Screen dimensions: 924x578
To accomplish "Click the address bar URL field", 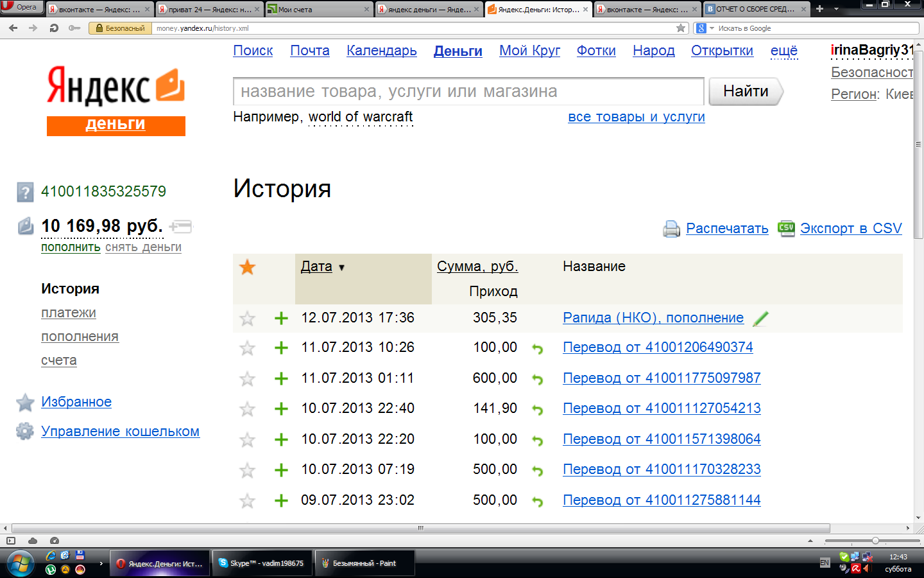I will [x=414, y=28].
